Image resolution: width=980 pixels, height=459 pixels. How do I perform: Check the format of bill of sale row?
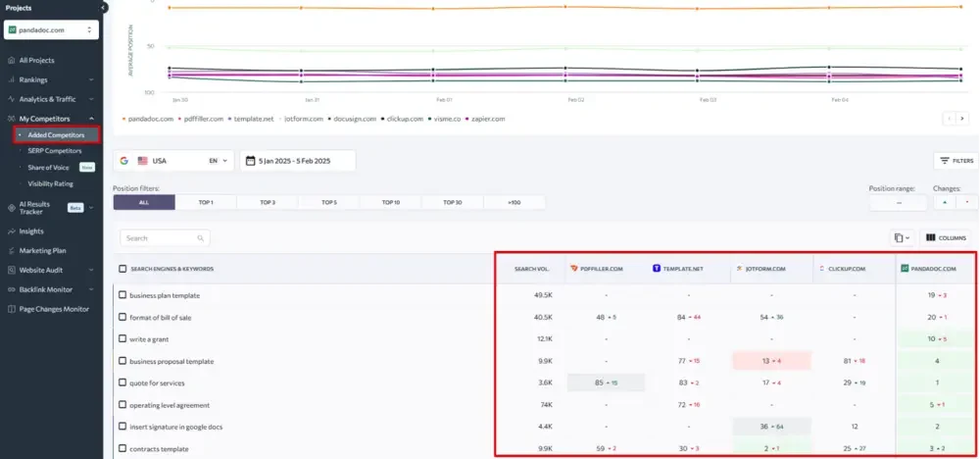click(122, 317)
